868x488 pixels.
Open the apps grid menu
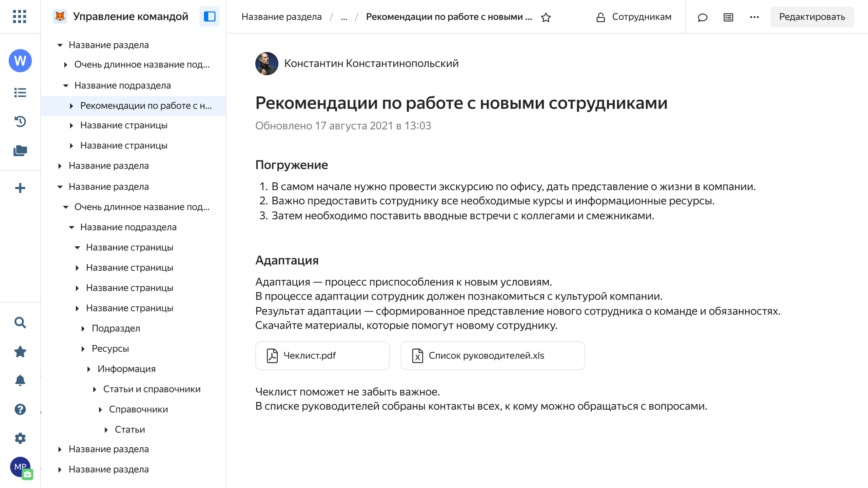click(20, 16)
